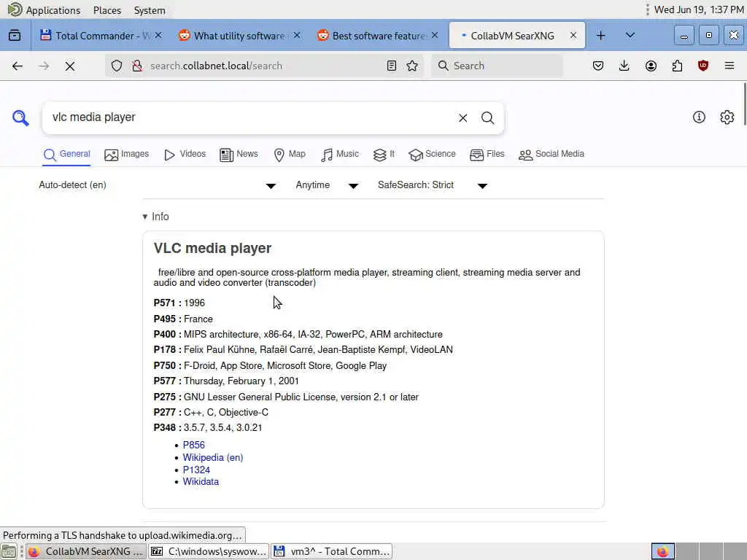Switch to Best software feature tab

[x=371, y=35]
